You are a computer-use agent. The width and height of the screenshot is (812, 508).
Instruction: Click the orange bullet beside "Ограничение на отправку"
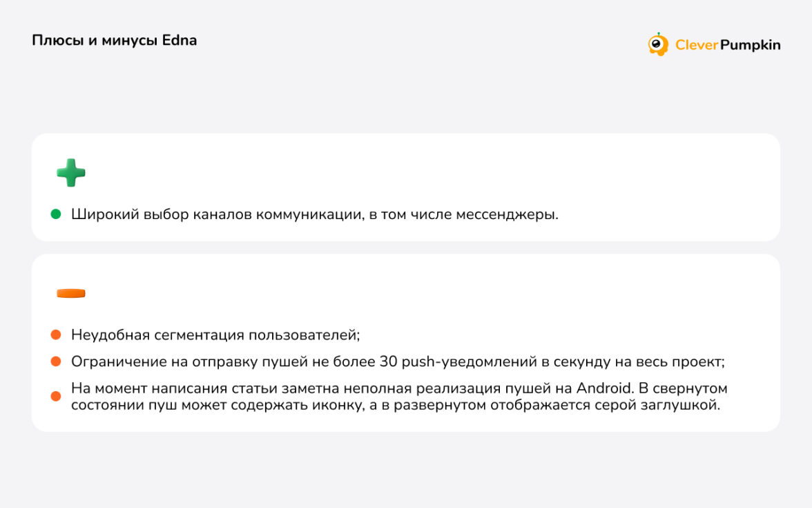pyautogui.click(x=56, y=361)
